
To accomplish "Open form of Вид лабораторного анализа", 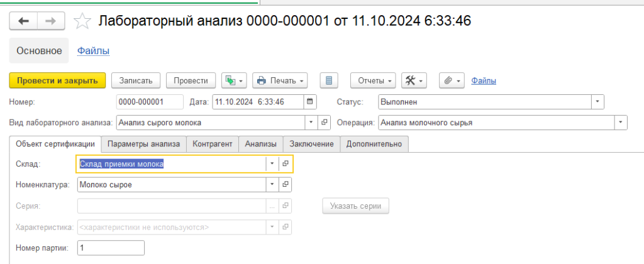I will pyautogui.click(x=325, y=123).
